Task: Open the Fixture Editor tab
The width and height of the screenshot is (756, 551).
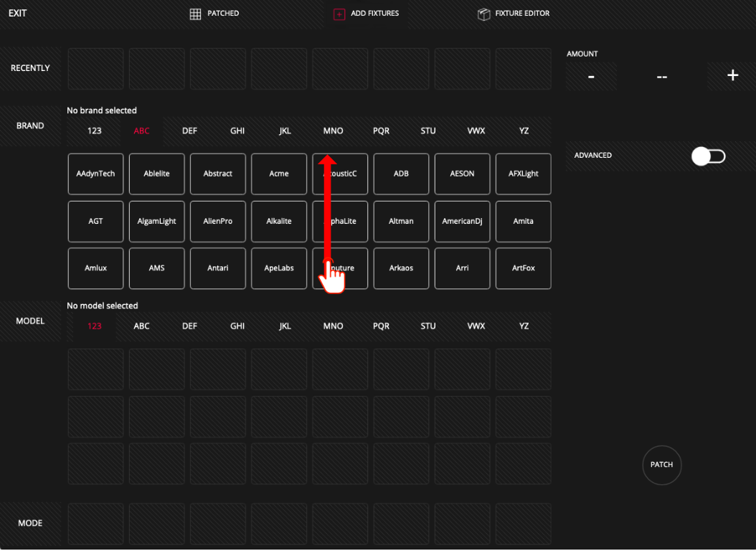Action: [x=514, y=14]
